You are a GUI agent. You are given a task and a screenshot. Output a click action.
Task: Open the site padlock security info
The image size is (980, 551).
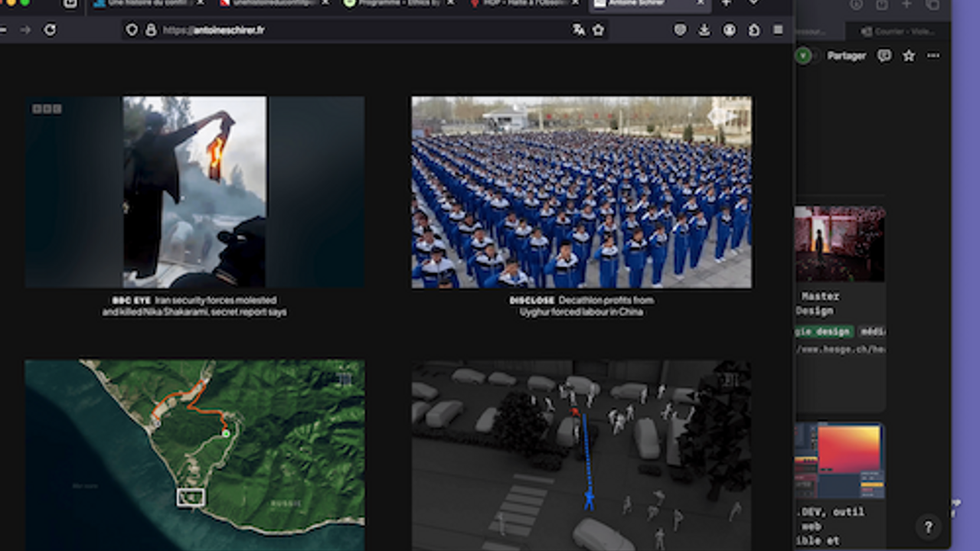tap(151, 30)
